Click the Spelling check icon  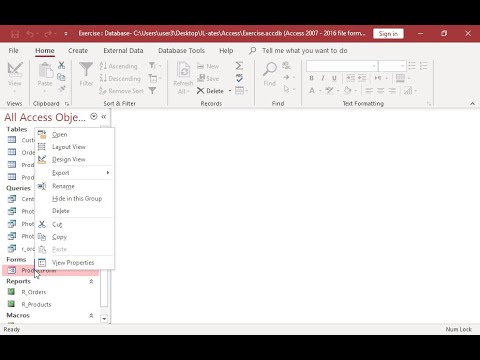click(x=239, y=78)
